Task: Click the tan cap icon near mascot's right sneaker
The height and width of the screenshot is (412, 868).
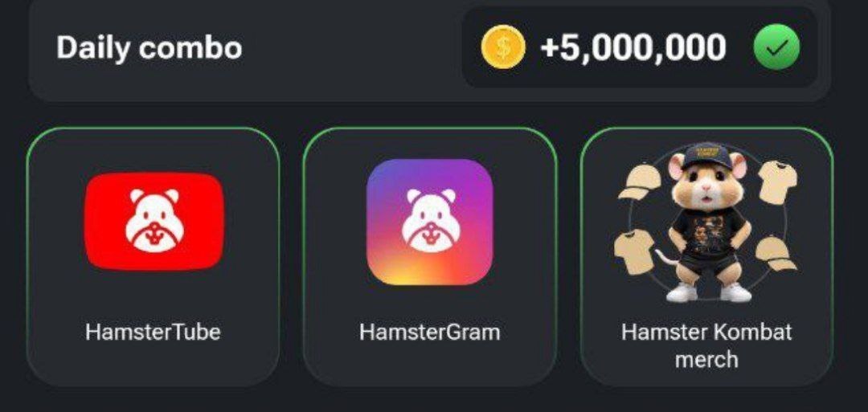Action: click(x=776, y=253)
